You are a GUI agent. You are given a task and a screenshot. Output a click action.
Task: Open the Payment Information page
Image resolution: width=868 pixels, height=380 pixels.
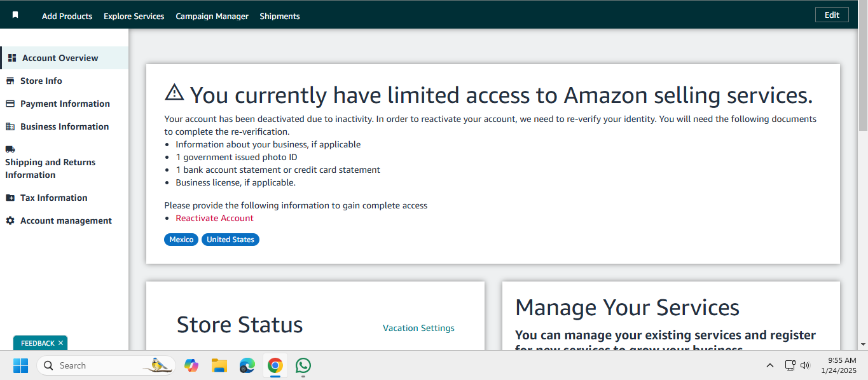pyautogui.click(x=65, y=104)
